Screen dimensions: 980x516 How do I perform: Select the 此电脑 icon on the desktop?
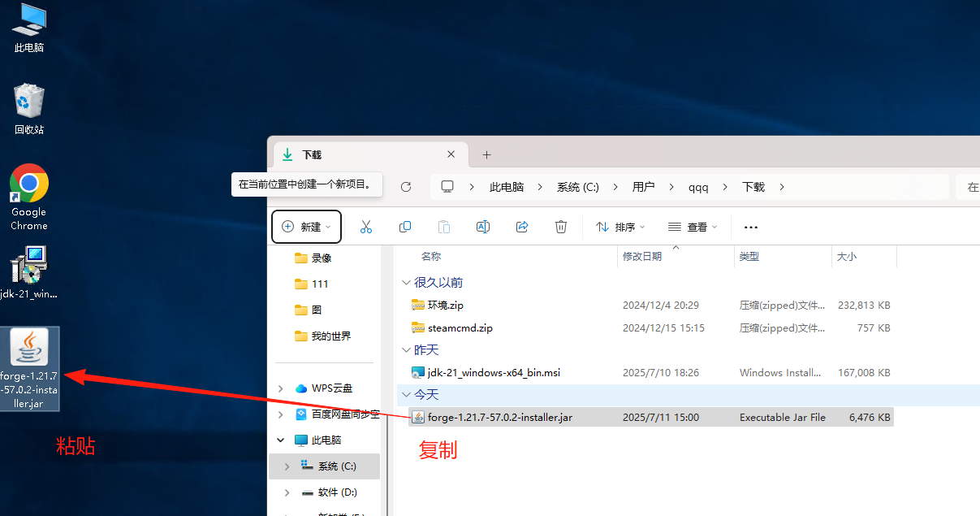(29, 28)
